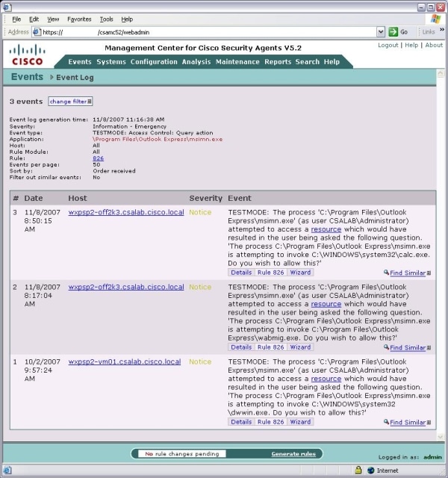This screenshot has height=478, width=448.
Task: Open the Maintenance navigation tab
Action: (x=237, y=61)
